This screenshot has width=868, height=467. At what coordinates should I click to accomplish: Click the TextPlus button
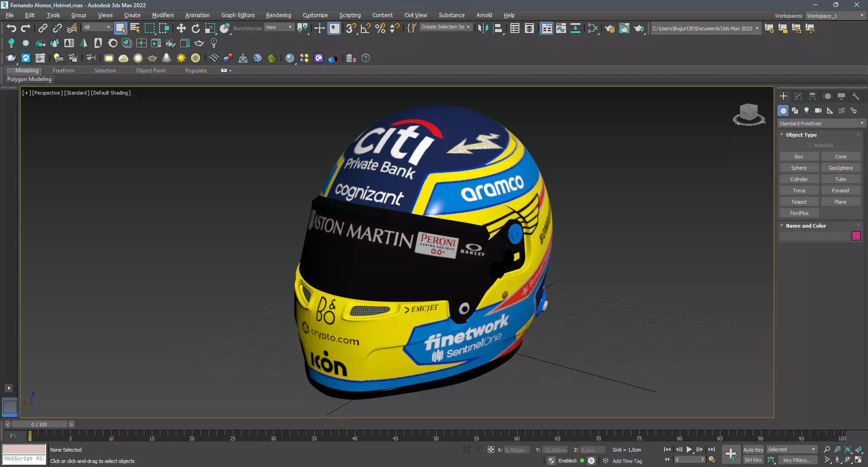(x=799, y=213)
